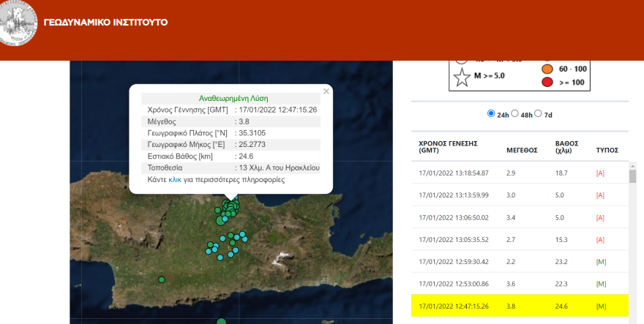Select the 24h time range radio button

coord(491,114)
